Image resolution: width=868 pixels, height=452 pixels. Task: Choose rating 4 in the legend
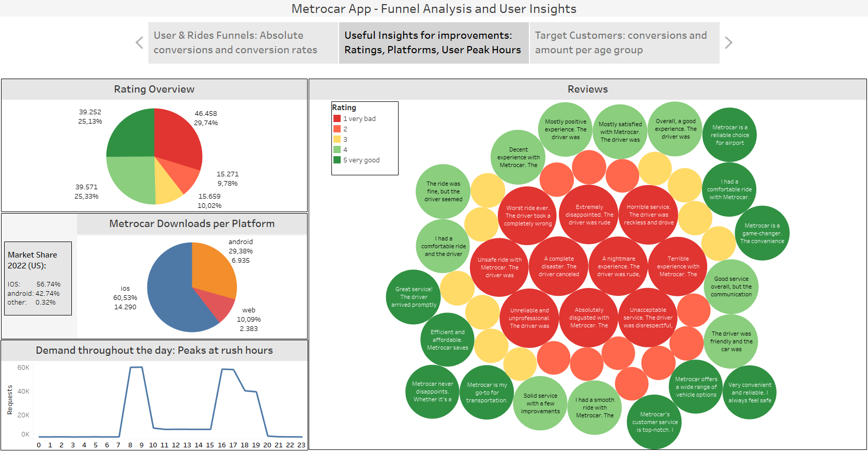pyautogui.click(x=337, y=150)
